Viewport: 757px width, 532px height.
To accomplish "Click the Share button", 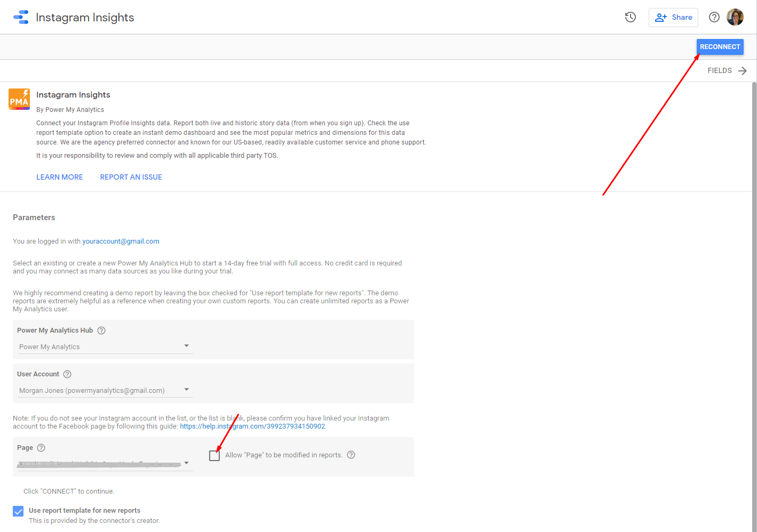I will (673, 18).
